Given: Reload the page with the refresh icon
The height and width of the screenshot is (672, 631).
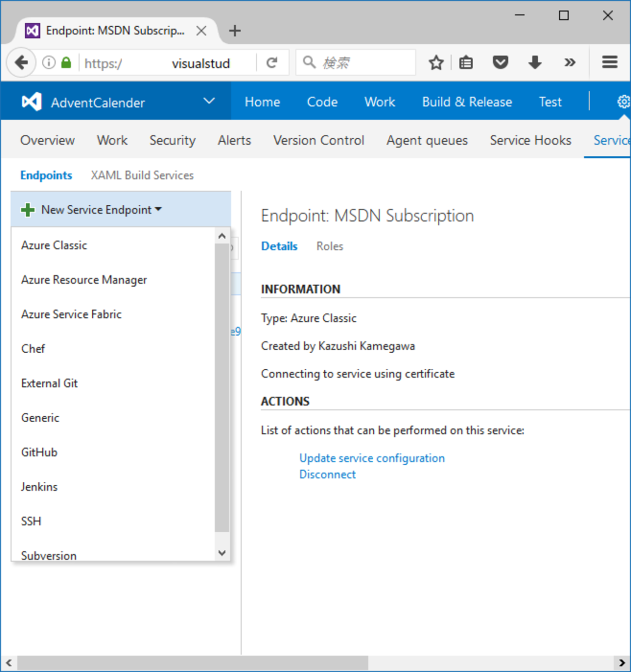Looking at the screenshot, I should 272,63.
